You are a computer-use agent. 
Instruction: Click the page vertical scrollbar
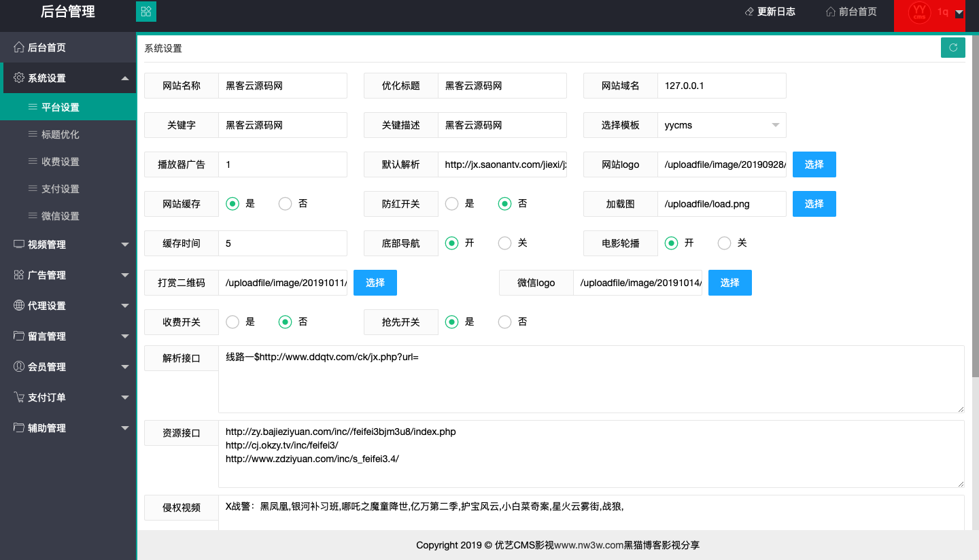[975, 204]
